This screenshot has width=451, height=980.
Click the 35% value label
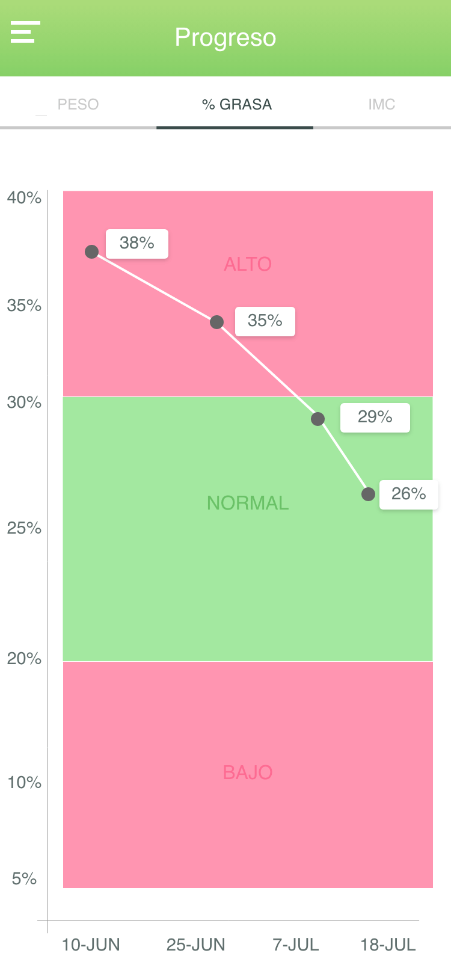tap(265, 321)
